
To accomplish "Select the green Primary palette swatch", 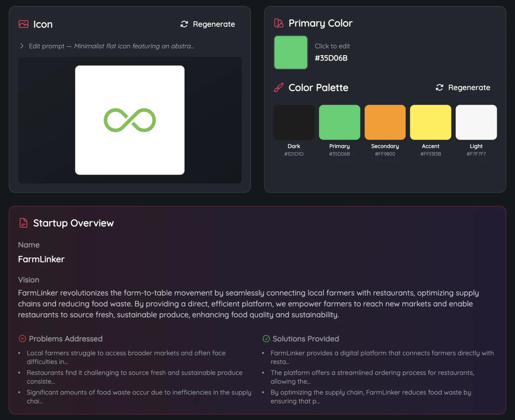I will tap(339, 122).
